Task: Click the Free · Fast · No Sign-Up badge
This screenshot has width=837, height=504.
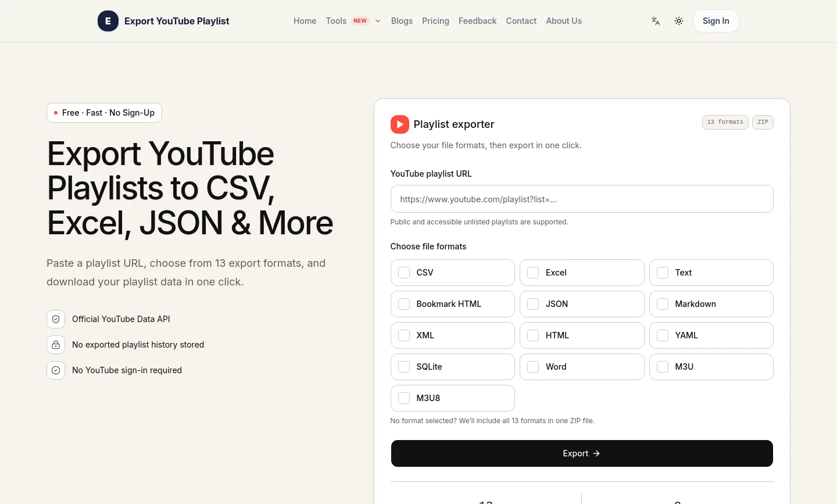Action: tap(104, 113)
